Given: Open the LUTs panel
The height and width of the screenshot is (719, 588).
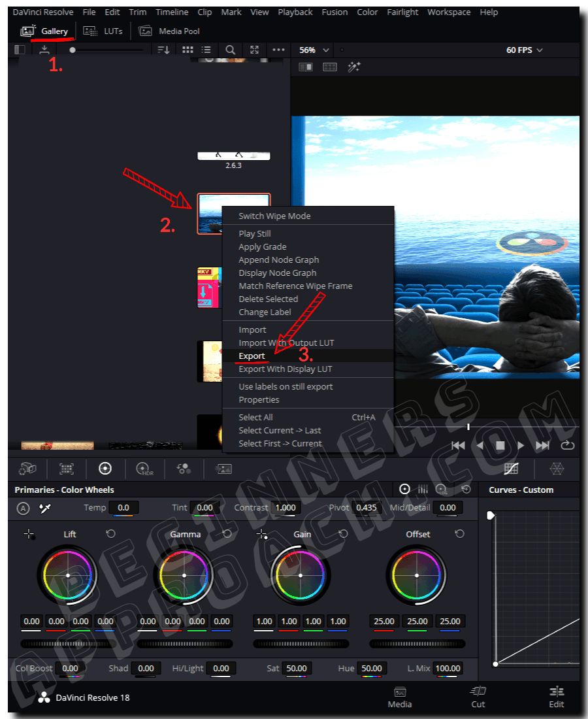Looking at the screenshot, I should (103, 30).
